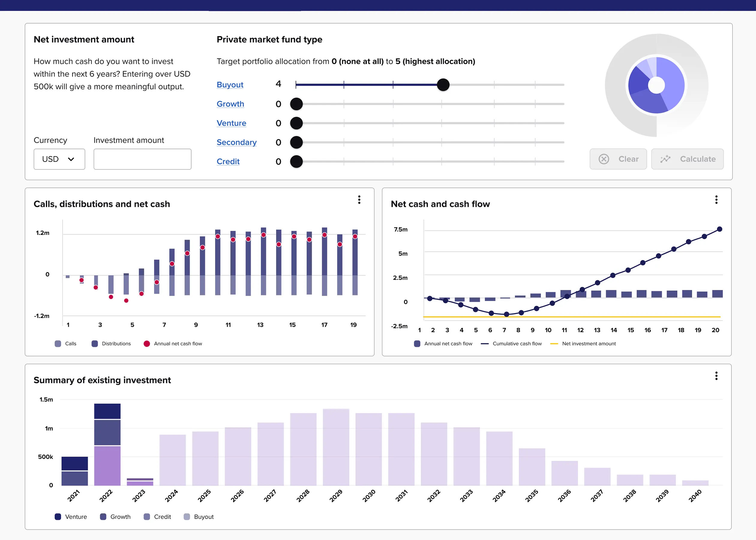Click the Clear button
The width and height of the screenshot is (756, 540).
click(x=618, y=159)
